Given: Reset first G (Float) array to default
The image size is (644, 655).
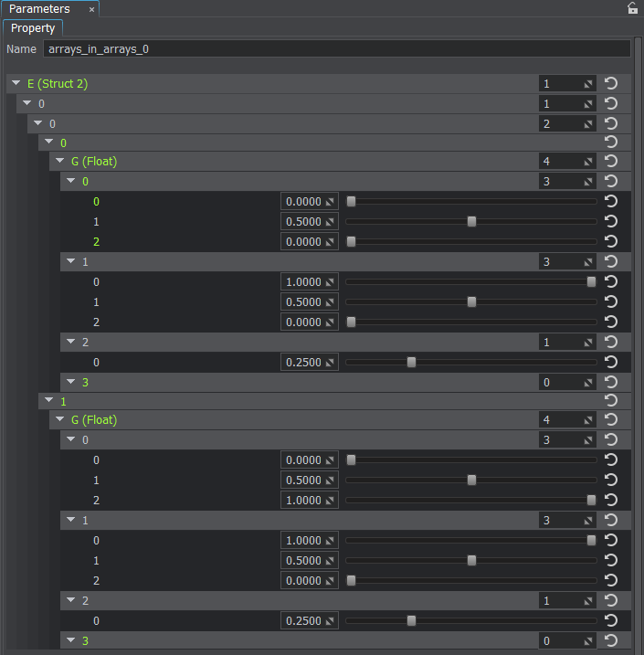Looking at the screenshot, I should click(x=611, y=162).
